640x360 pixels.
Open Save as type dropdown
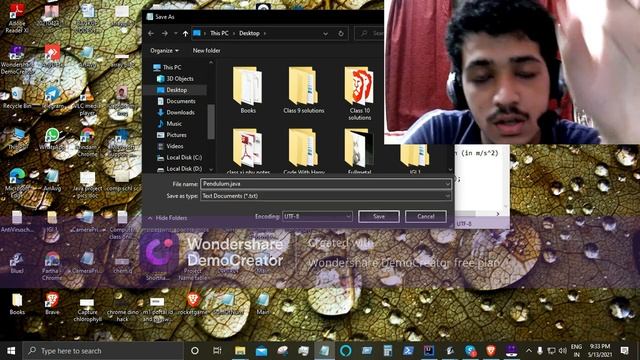(x=448, y=196)
